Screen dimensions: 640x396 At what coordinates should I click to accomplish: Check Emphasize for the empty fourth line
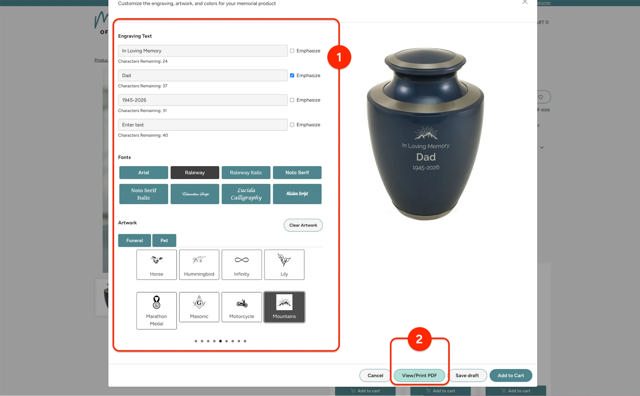[292, 125]
